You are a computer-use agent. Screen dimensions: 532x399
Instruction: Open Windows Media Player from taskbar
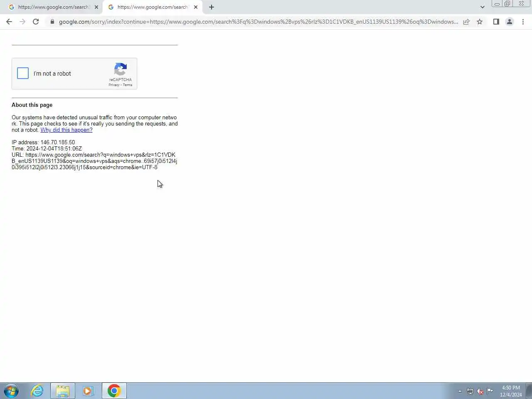click(88, 391)
